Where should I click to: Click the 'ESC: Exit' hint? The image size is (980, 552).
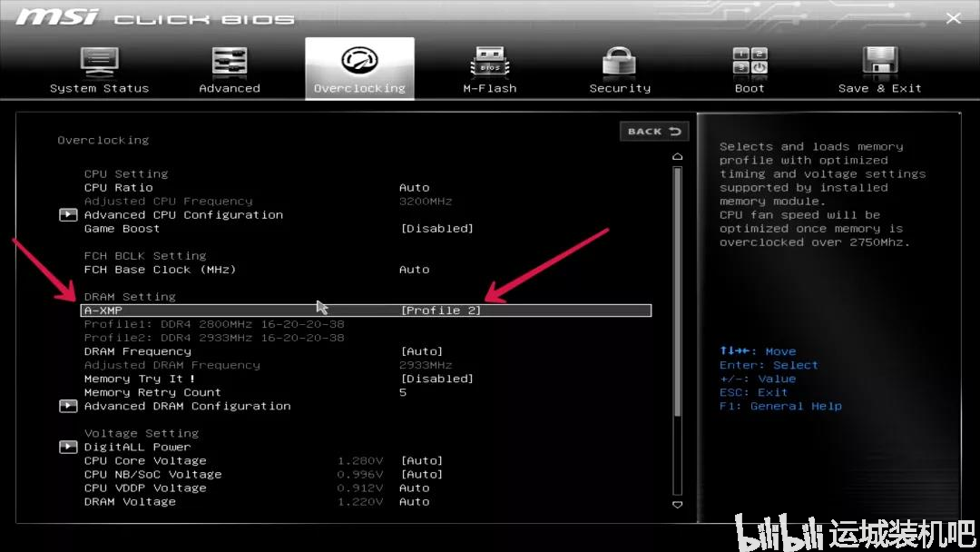click(754, 392)
